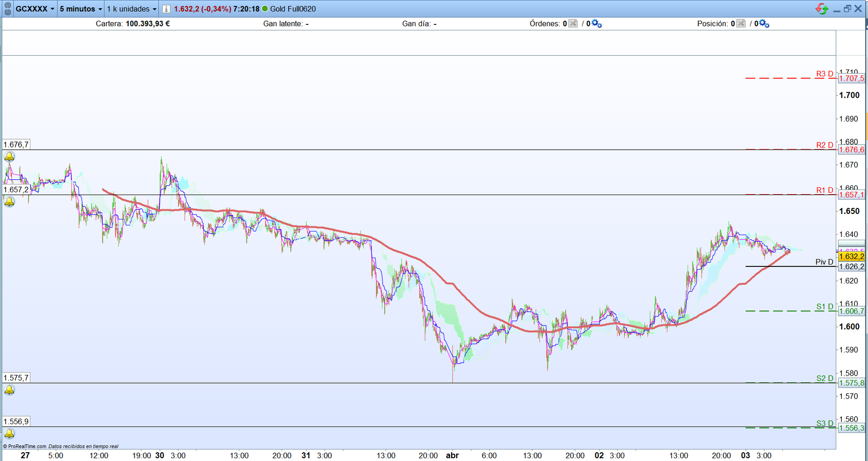This screenshot has width=868, height=461.
Task: Click the 31 date marker on time axis
Action: [x=306, y=455]
